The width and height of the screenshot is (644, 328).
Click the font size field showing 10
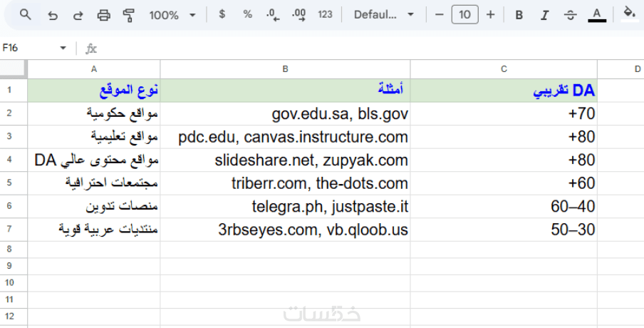[x=464, y=15]
